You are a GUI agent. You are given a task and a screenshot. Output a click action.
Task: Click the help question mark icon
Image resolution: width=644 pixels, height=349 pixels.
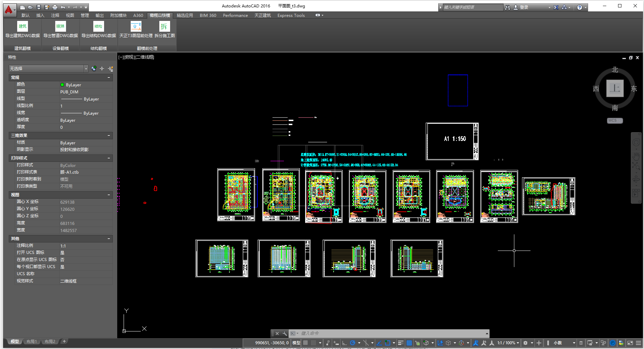(580, 7)
